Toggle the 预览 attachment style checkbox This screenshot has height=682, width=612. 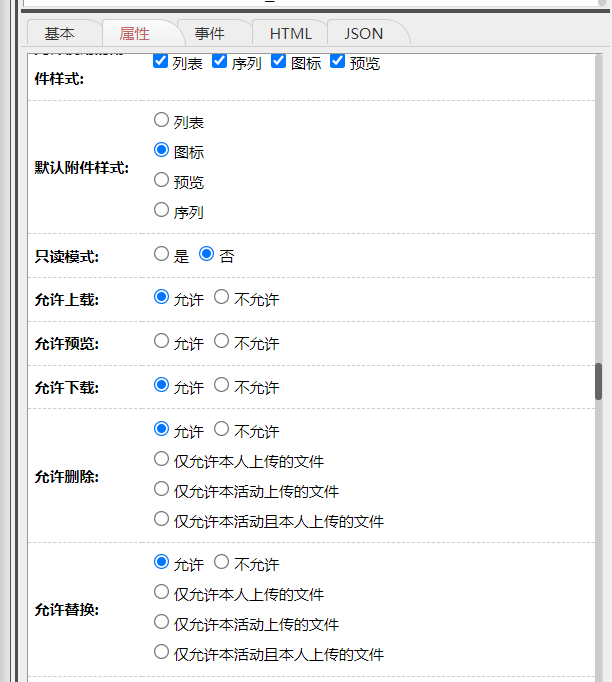338,62
